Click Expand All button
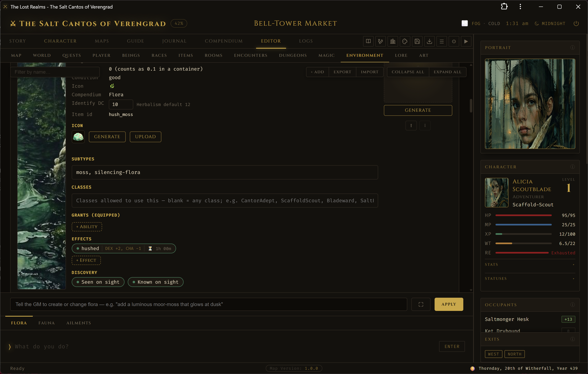 (x=448, y=72)
